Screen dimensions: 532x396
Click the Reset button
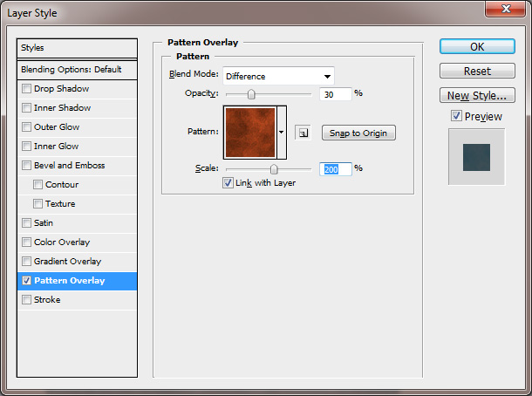(x=477, y=71)
